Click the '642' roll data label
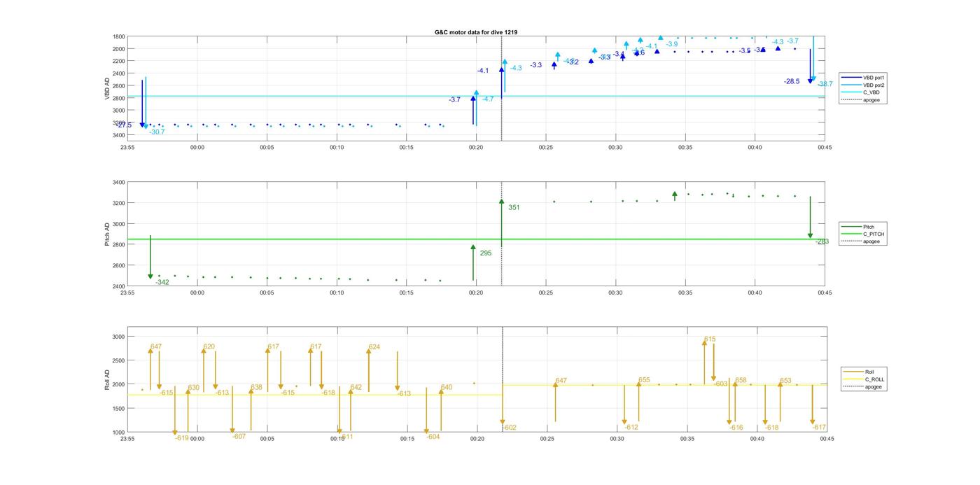 coord(356,387)
